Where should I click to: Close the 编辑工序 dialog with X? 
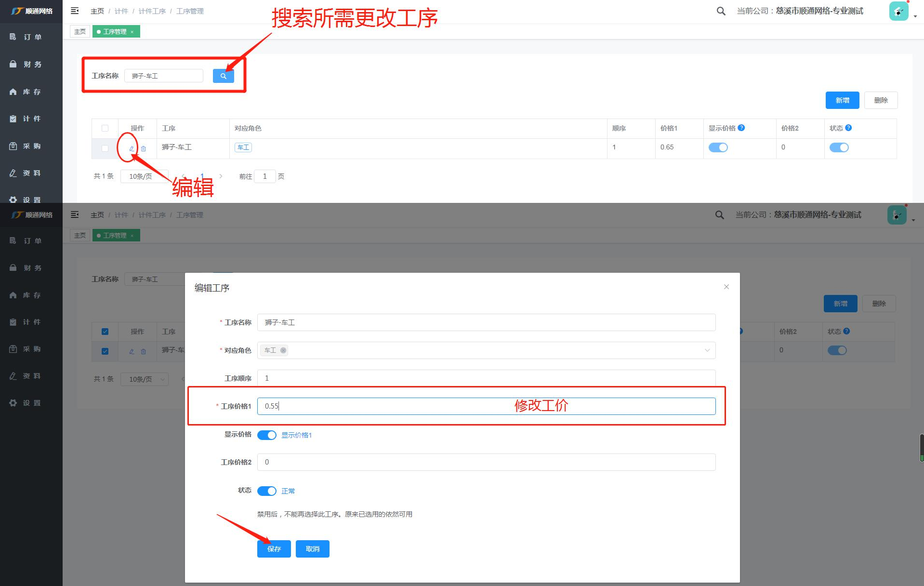coord(726,287)
